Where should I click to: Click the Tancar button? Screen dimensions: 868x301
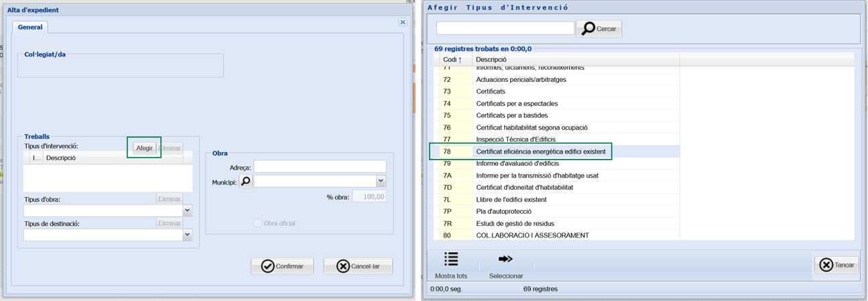[837, 265]
